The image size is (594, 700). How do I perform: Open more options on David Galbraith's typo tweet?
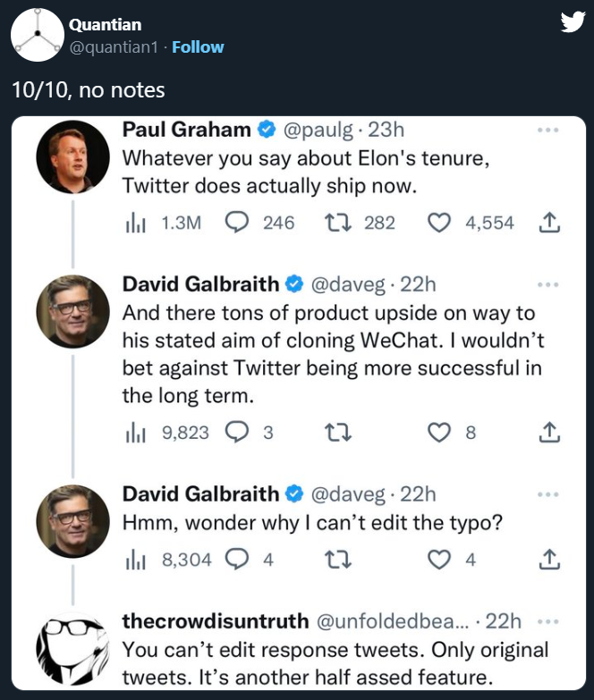[547, 493]
